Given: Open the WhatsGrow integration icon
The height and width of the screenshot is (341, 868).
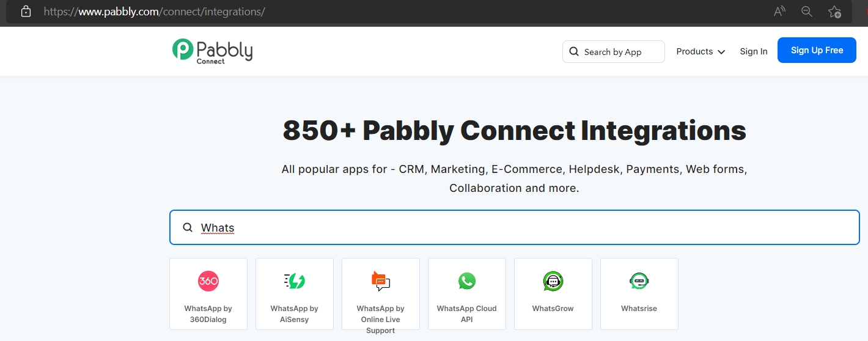Looking at the screenshot, I should tap(553, 281).
